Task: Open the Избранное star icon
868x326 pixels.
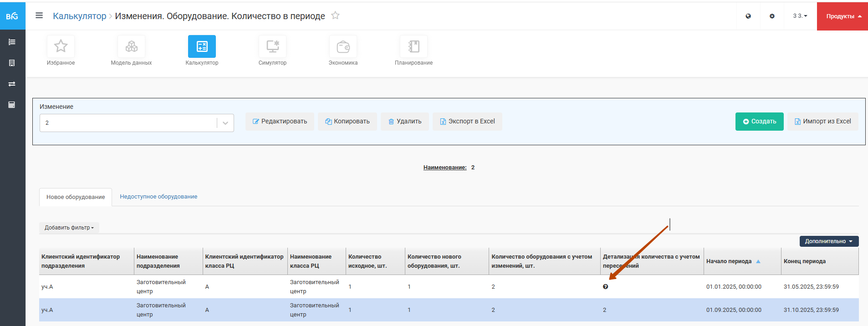Action: click(61, 46)
